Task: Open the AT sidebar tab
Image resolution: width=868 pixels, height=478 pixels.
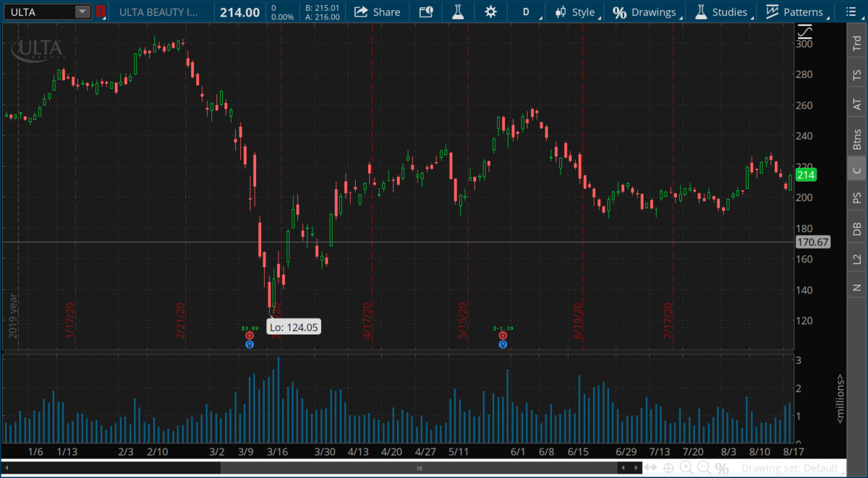Action: [x=857, y=106]
